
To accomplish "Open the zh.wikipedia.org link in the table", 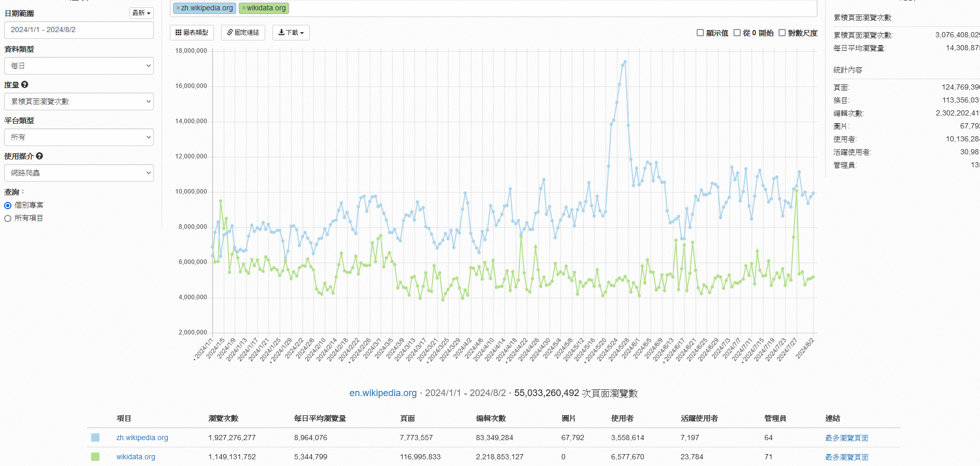I will (142, 438).
